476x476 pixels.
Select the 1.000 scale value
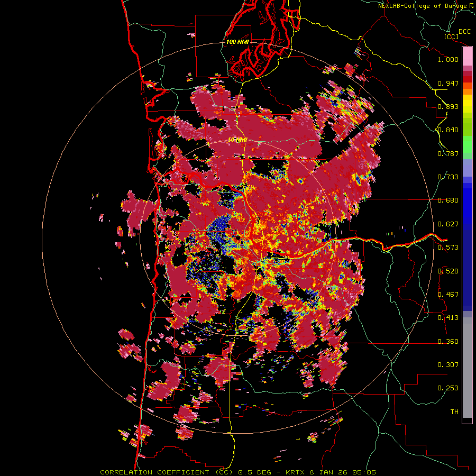click(x=448, y=59)
